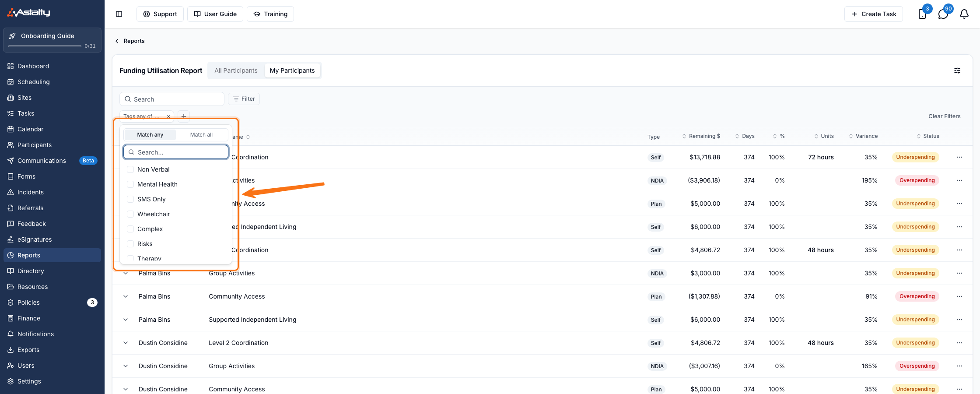Select the My Participants tab

(292, 70)
